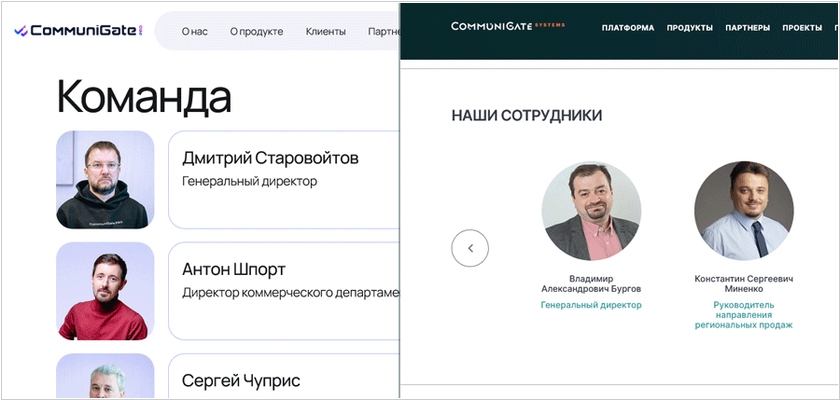
Task: Select the name 'Сергей Чуприс'
Action: [x=241, y=381]
